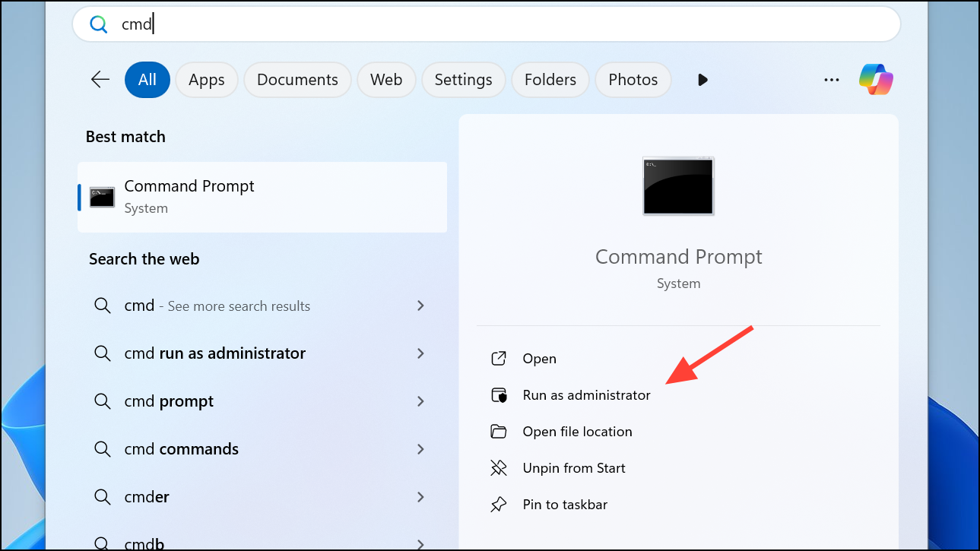This screenshot has height=551, width=980.
Task: Click the Unpin from Start crossed pin icon
Action: [499, 468]
